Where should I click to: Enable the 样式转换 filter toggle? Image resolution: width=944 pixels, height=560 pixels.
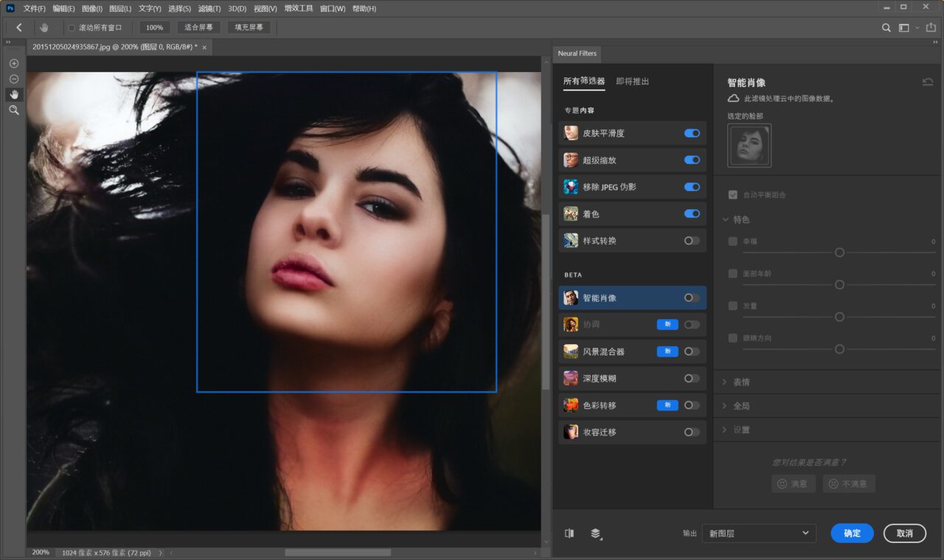pyautogui.click(x=692, y=241)
